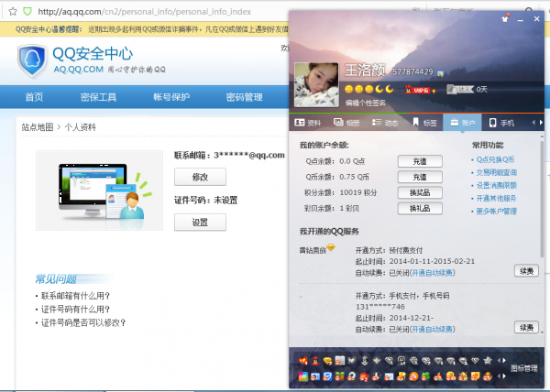This screenshot has height=392, width=550.
Task: Click 设置 button under 证件号码
Action: [200, 222]
